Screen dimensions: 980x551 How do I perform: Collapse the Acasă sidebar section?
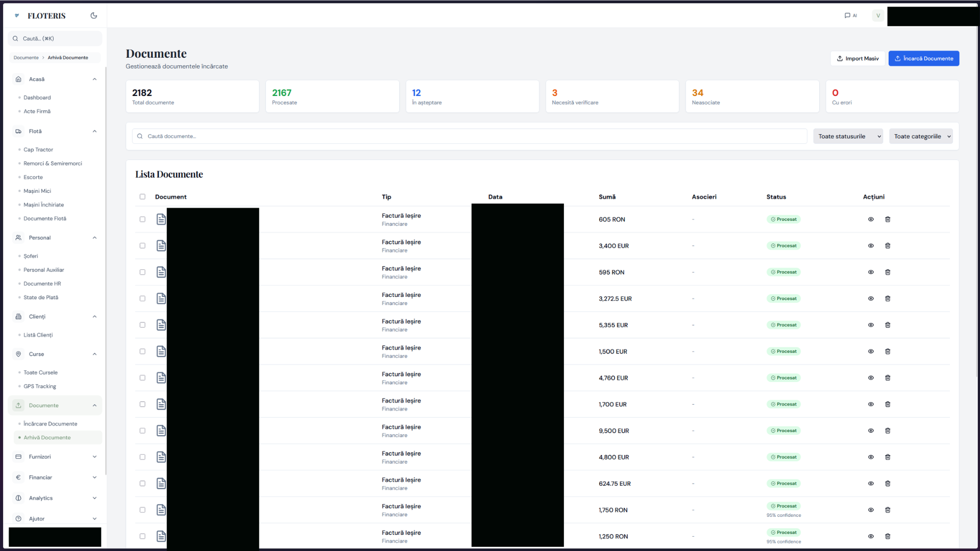click(x=94, y=79)
